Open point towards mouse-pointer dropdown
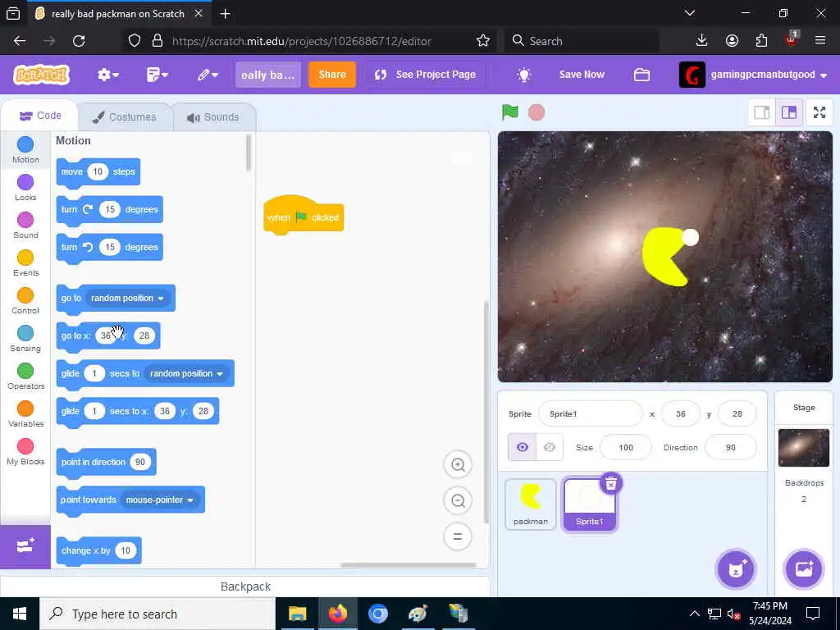The height and width of the screenshot is (630, 840). click(160, 500)
